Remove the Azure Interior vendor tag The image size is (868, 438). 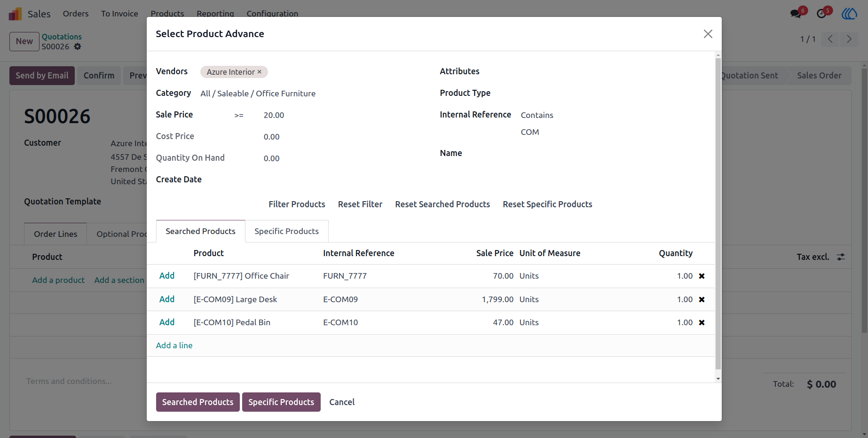259,72
